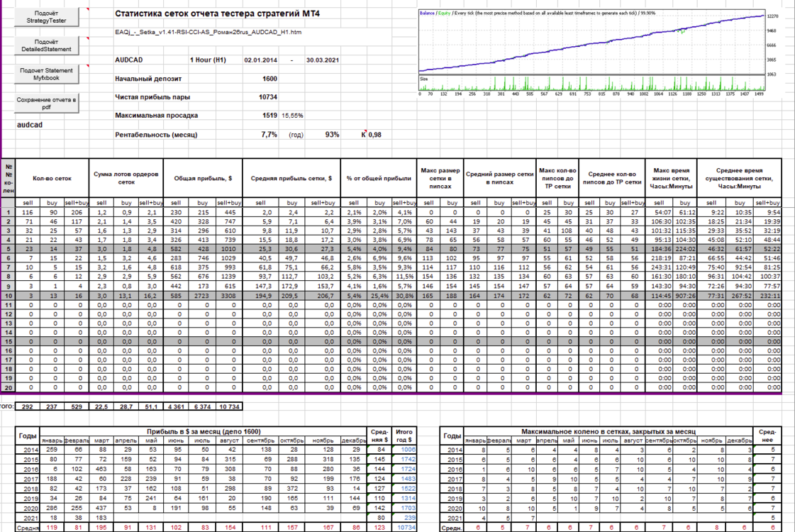
Task: Select the start date 02.01.2014
Action: coord(260,60)
